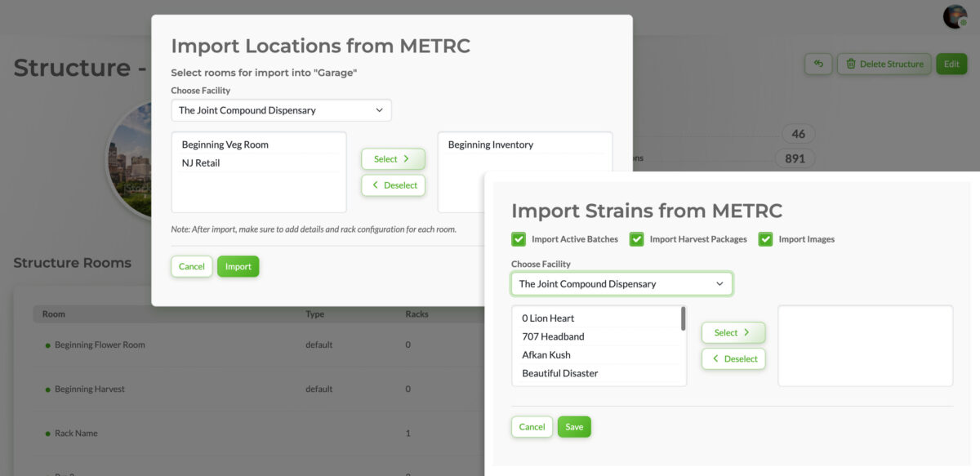
Task: Click the Delete Structure trash button
Action: click(x=884, y=64)
